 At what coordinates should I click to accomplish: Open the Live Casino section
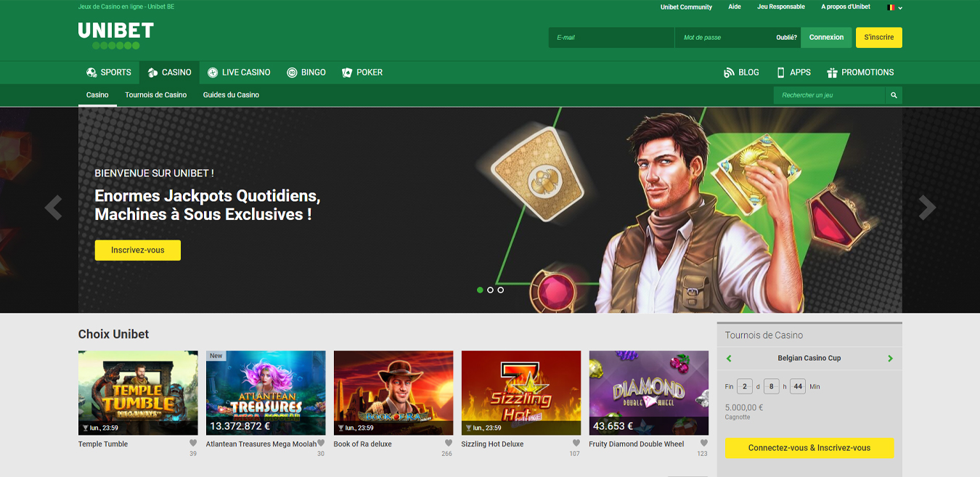click(x=239, y=73)
